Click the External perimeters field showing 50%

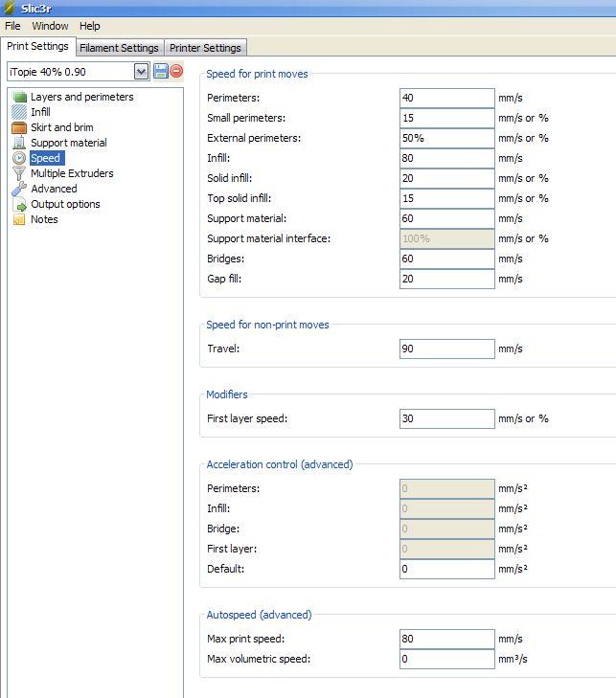(x=447, y=138)
